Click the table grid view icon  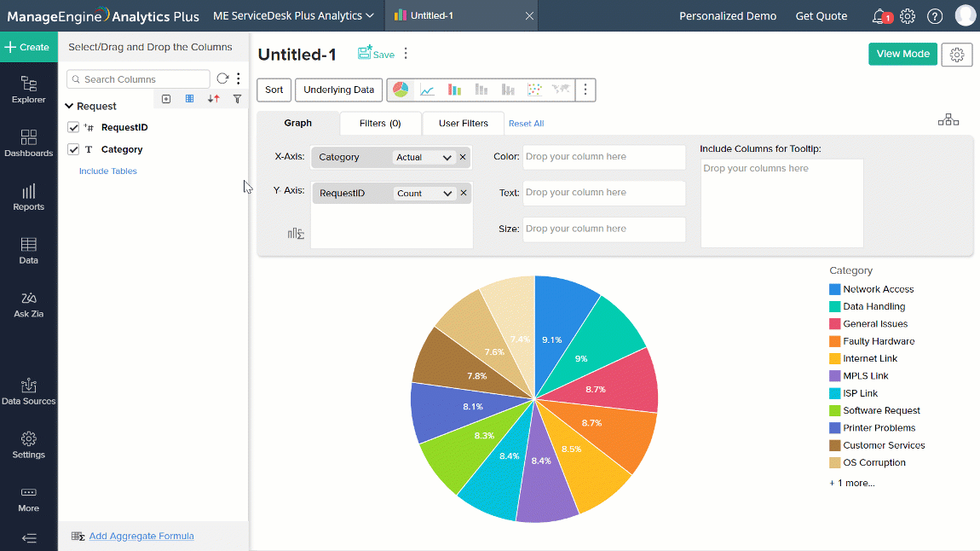189,99
